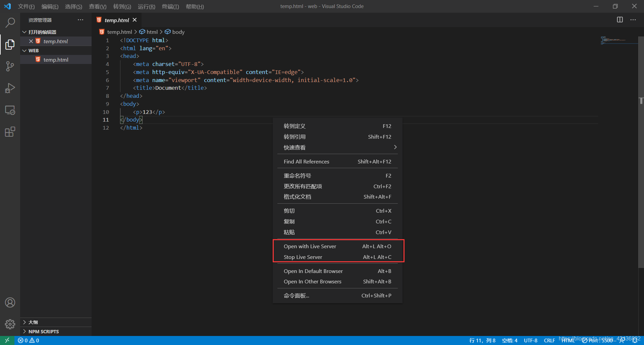Viewport: 644px width, 345px height.
Task: Choose Open In Default Browser
Action: pos(337,271)
